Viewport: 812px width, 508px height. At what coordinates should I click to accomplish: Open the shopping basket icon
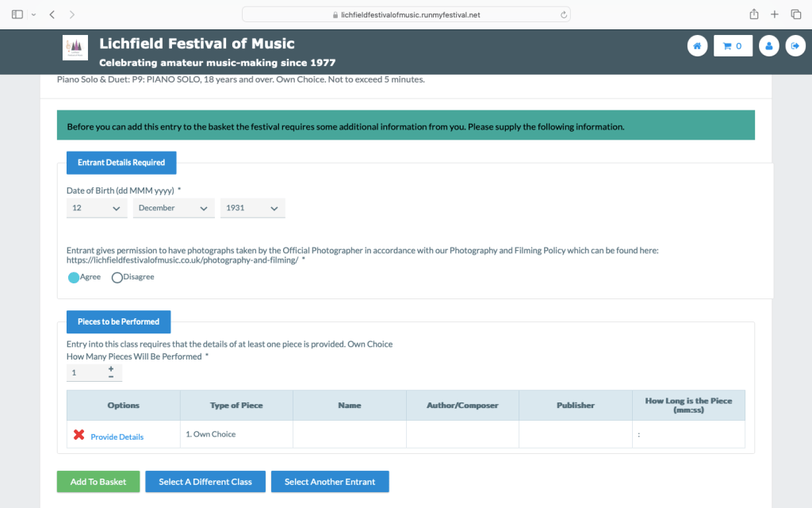[x=733, y=46]
